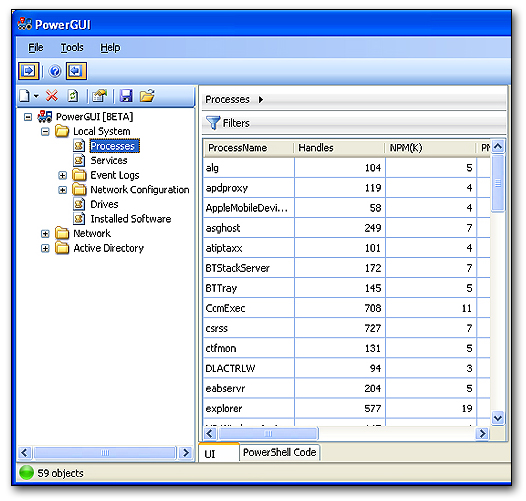Click the Processes breadcrumb label
The image size is (526, 501).
pos(227,99)
